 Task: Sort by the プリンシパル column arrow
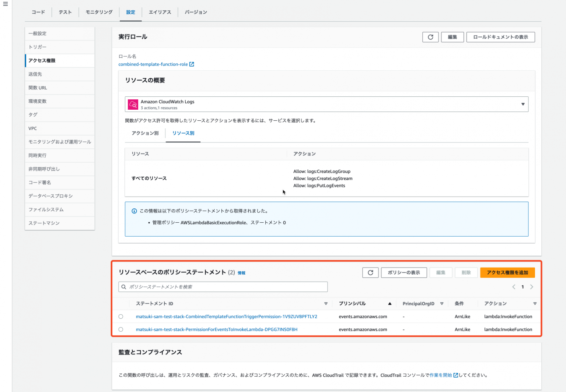(x=389, y=304)
